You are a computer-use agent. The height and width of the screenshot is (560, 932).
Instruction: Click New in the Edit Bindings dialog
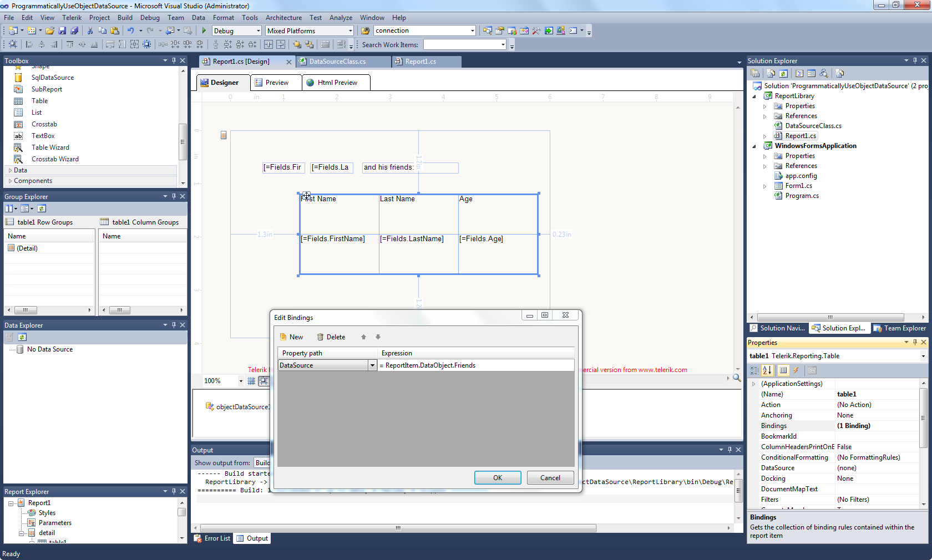[x=291, y=337]
